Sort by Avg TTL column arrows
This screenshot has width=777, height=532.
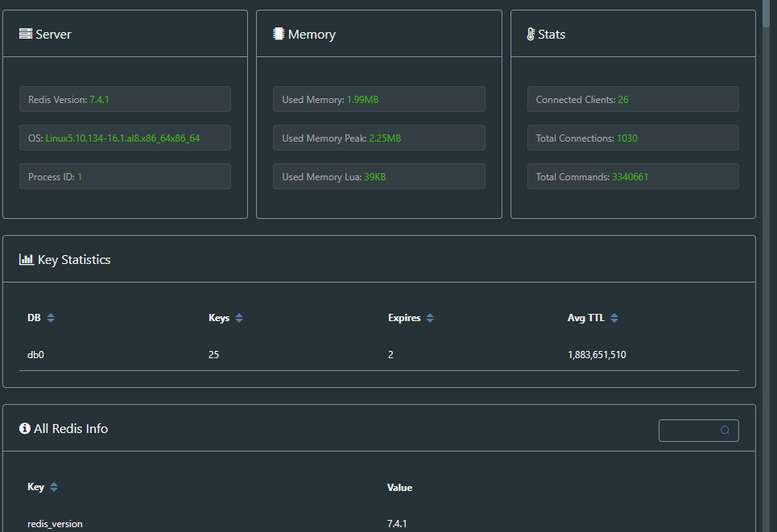(614, 318)
